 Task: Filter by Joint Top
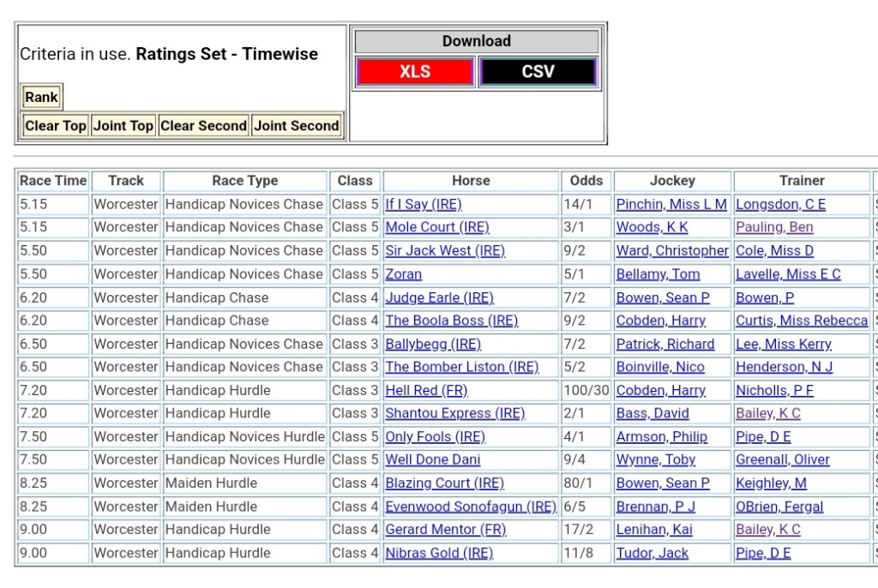tap(123, 126)
